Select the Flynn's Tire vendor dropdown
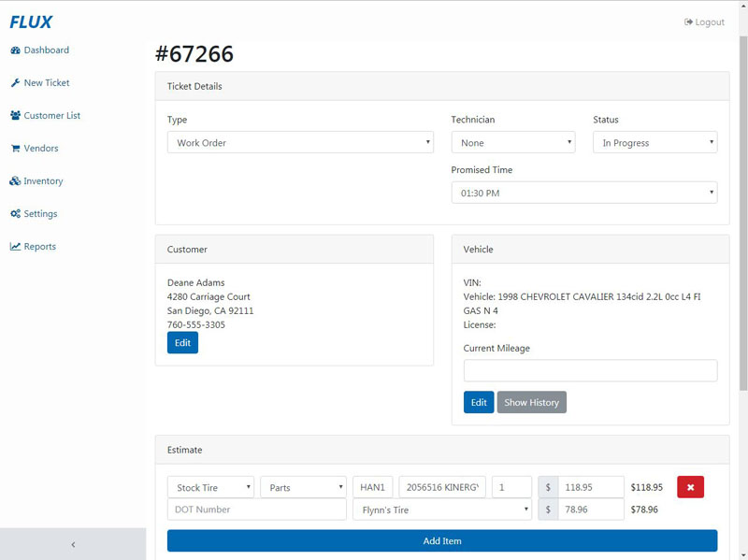The width and height of the screenshot is (748, 560). [x=441, y=510]
